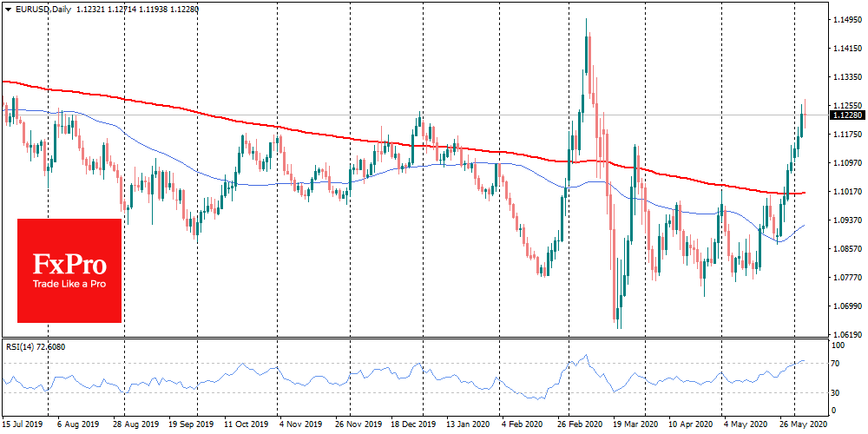This screenshot has height=434, width=868.
Task: Click the 1.08570 price level label
Action: [x=846, y=249]
